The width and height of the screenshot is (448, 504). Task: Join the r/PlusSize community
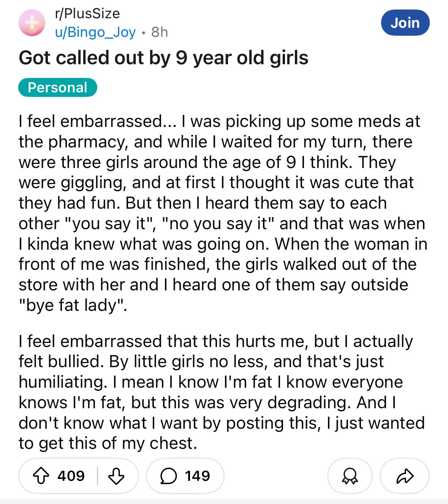405,23
